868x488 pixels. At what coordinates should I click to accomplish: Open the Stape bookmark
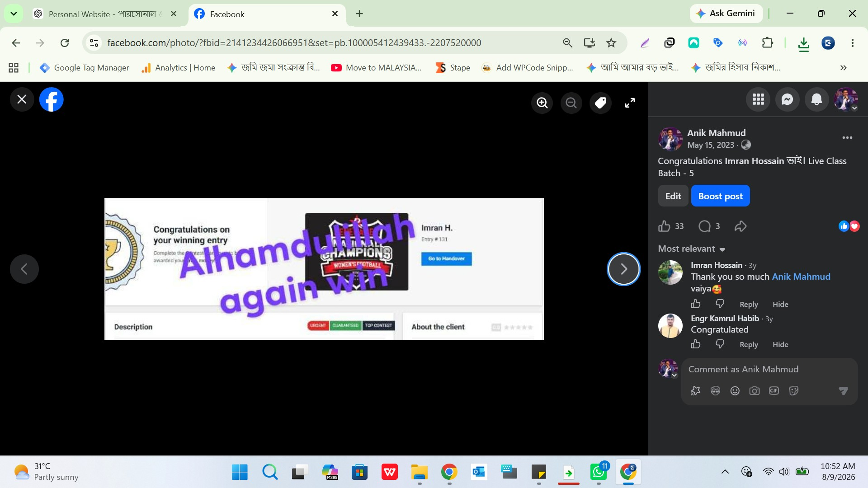click(453, 68)
